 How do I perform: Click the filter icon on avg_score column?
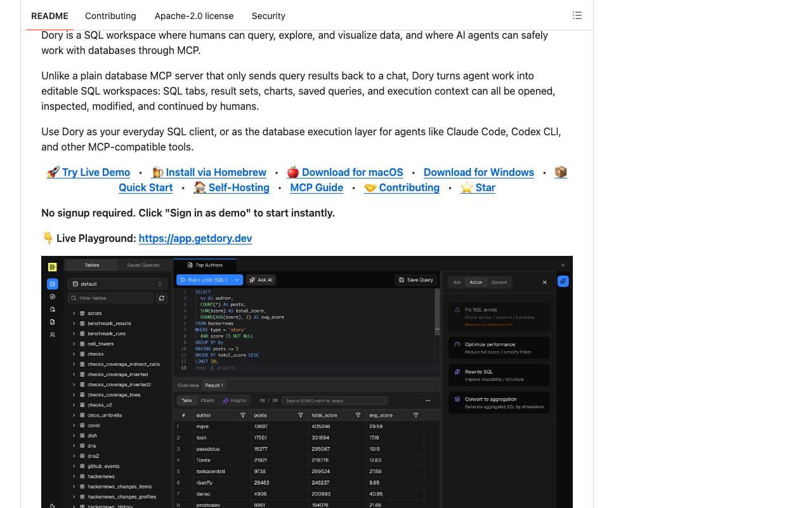(416, 415)
